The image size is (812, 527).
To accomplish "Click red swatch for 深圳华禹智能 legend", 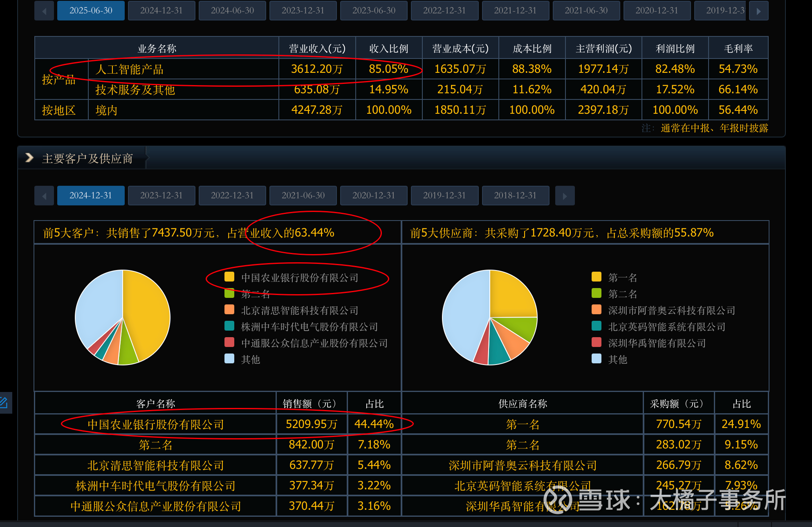I will point(597,342).
